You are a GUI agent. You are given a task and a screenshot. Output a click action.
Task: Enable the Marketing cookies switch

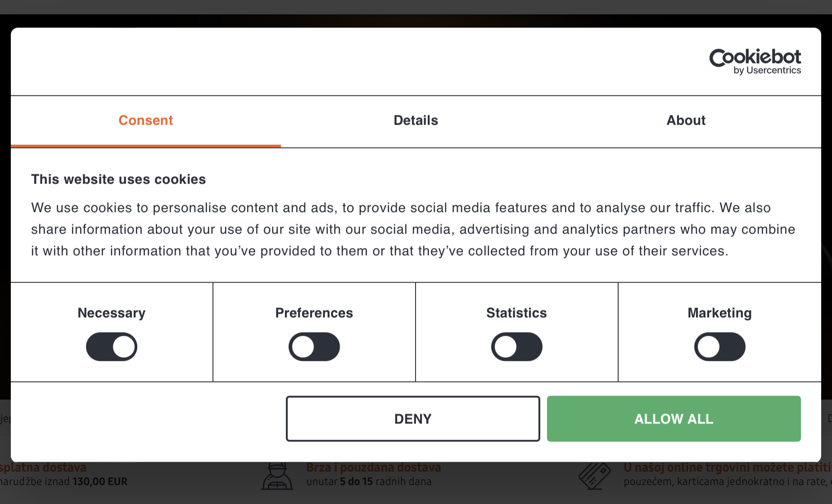click(719, 347)
